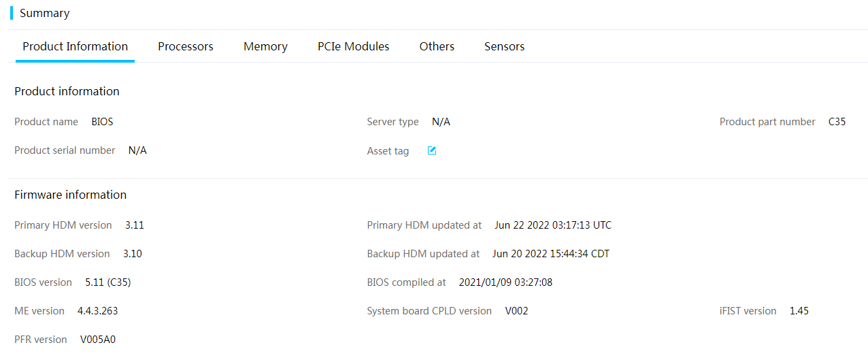Open the Product Information tab
This screenshot has width=868, height=360.
(76, 46)
